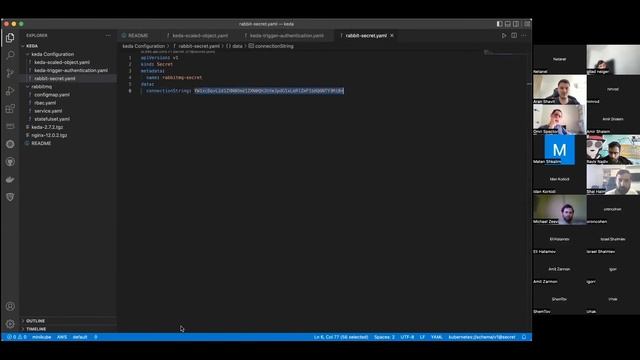Image resolution: width=640 pixels, height=360 pixels.
Task: Switch to the README tab
Action: pyautogui.click(x=139, y=36)
